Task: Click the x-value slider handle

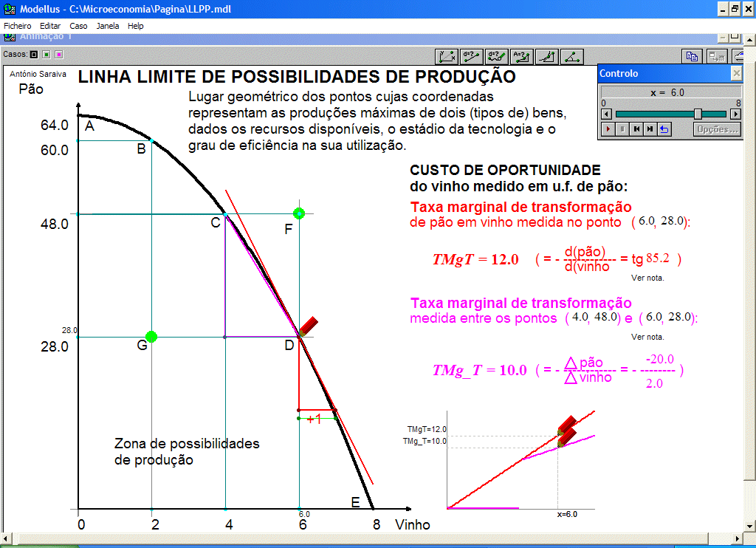Action: (698, 114)
